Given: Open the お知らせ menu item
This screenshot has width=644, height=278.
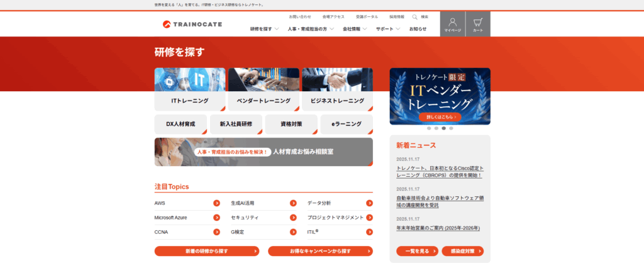Looking at the screenshot, I should [418, 29].
